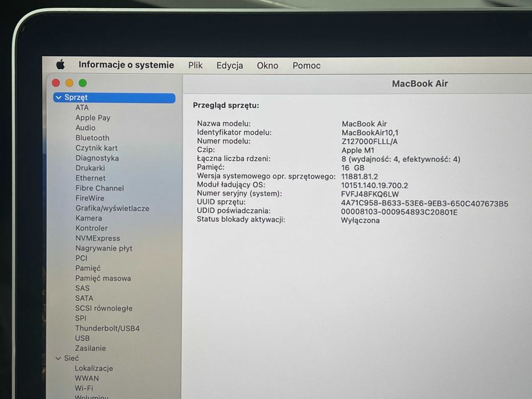Select Wi-Fi in the sidebar
This screenshot has width=532, height=399.
tap(84, 388)
